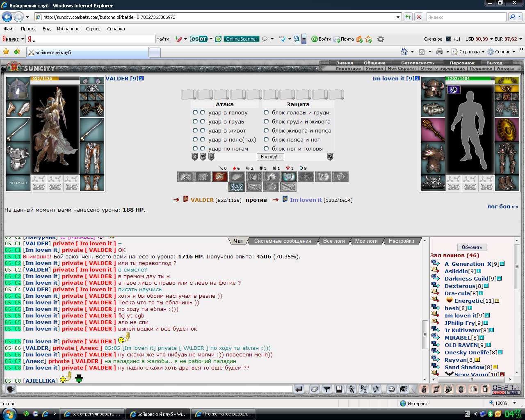The height and width of the screenshot is (420, 525).
Task: Click the Online Scanner button
Action: coord(241,39)
